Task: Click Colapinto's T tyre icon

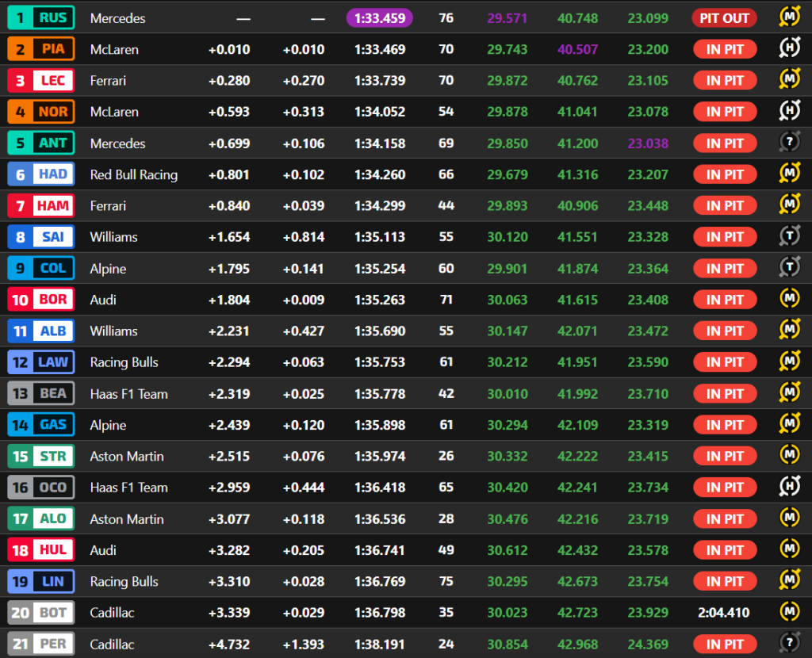Action: click(789, 269)
